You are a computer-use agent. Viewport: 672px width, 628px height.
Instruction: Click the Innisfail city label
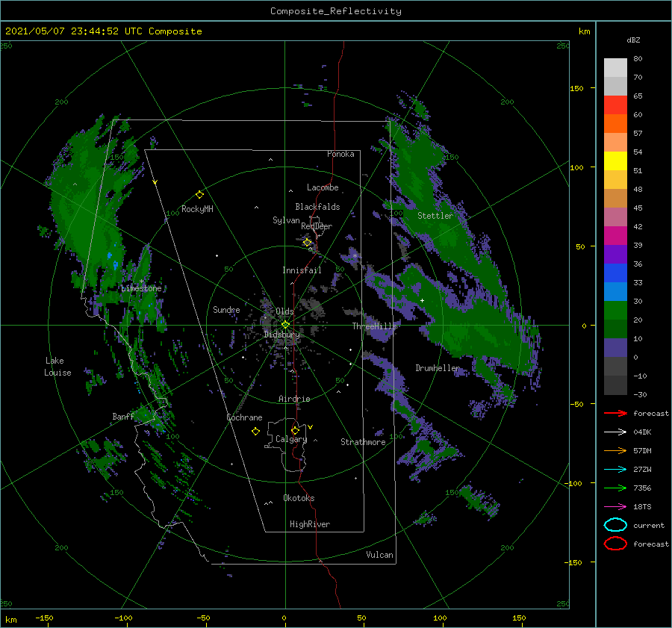pos(302,270)
